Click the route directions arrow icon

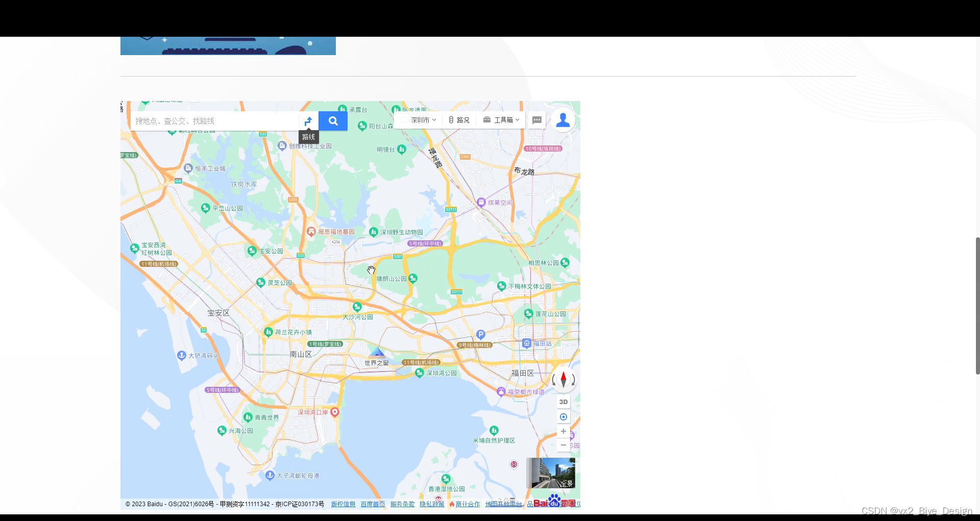pos(308,121)
